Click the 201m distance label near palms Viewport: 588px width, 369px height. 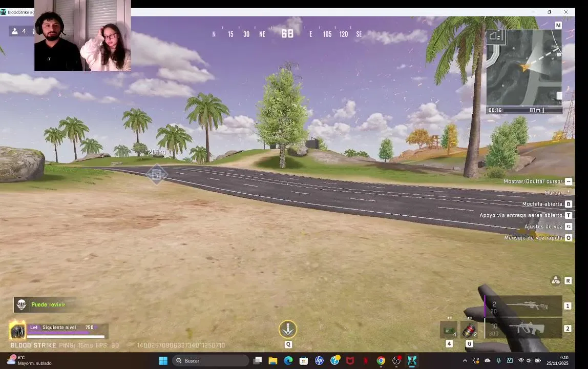[157, 152]
